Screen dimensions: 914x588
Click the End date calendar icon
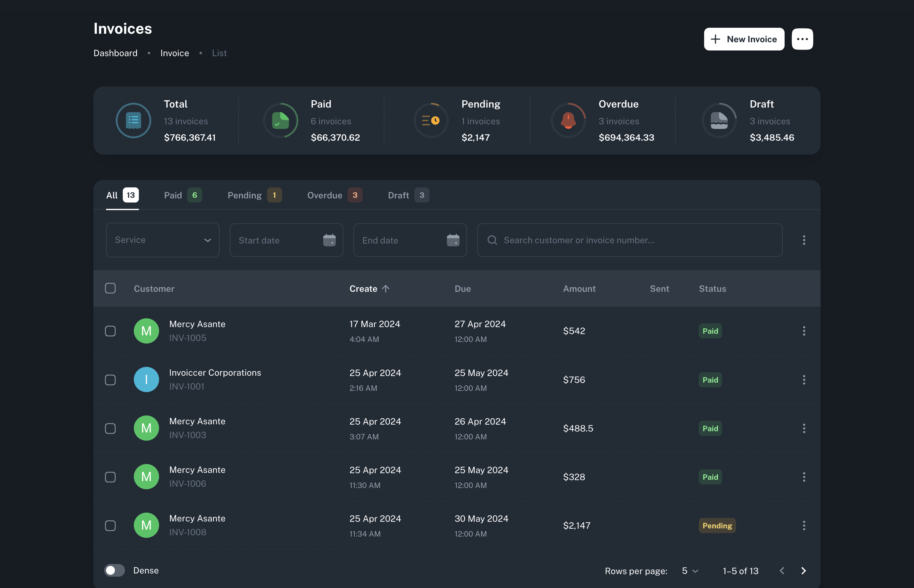[453, 240]
